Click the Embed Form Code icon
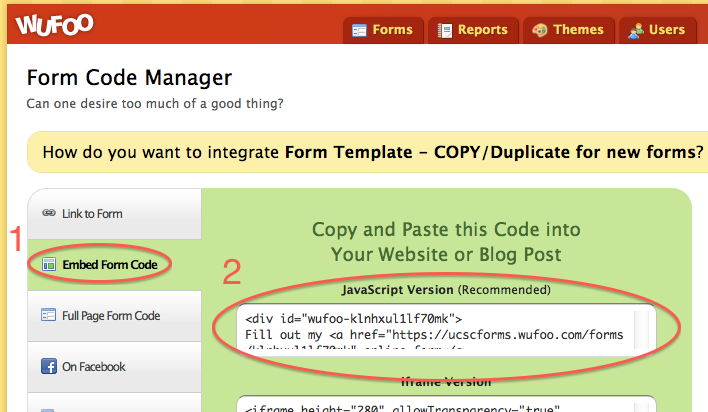This screenshot has width=708, height=412. tap(49, 264)
